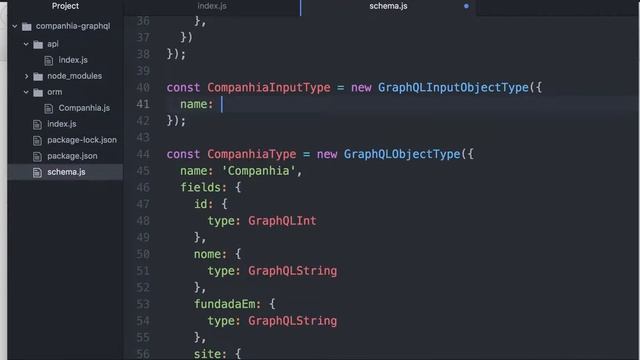The image size is (640, 360).
Task: Click GraphQLInputObjectType in the code
Action: (x=453, y=87)
